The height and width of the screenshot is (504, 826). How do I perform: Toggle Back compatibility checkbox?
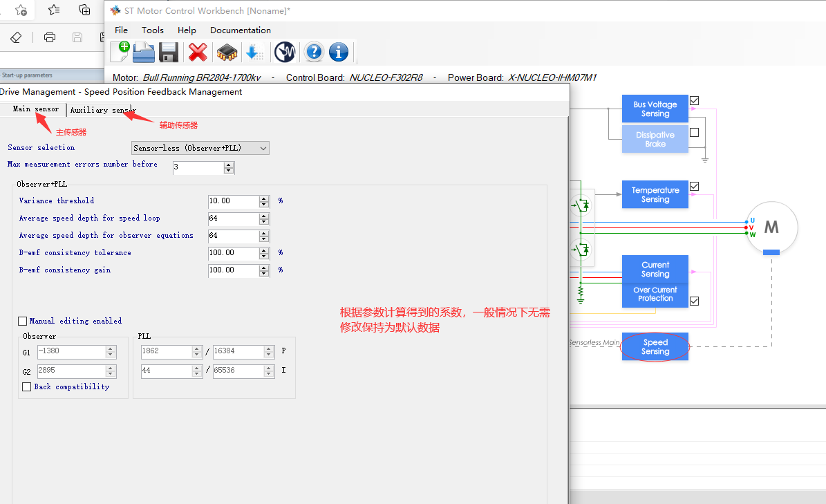[x=26, y=386]
